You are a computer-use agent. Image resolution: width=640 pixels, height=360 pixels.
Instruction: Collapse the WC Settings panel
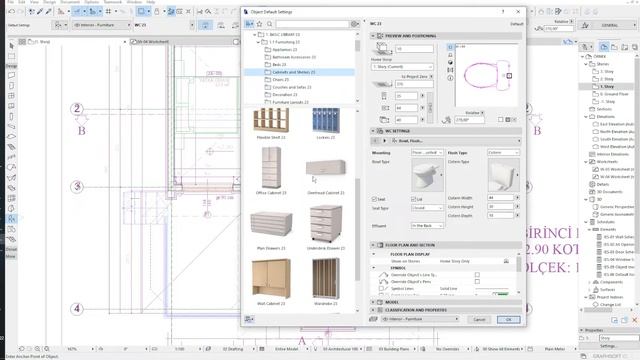click(373, 131)
